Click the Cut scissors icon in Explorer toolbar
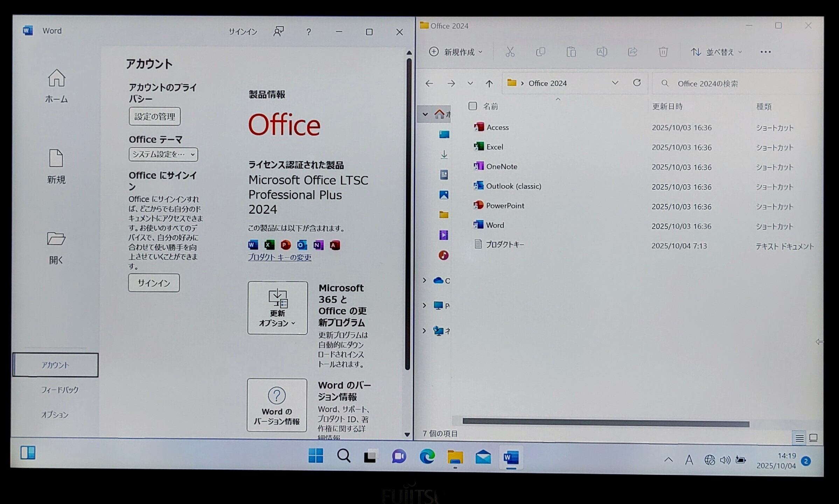This screenshot has width=839, height=504. (510, 52)
